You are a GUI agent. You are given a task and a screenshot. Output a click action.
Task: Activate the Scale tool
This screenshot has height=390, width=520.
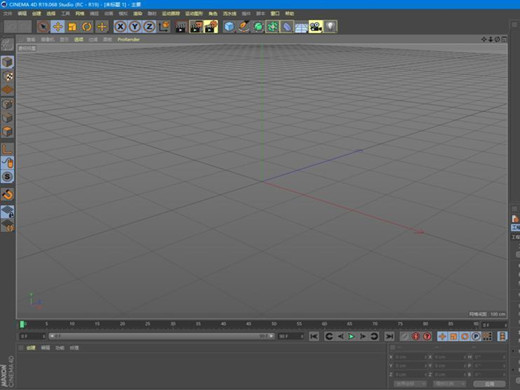72,27
